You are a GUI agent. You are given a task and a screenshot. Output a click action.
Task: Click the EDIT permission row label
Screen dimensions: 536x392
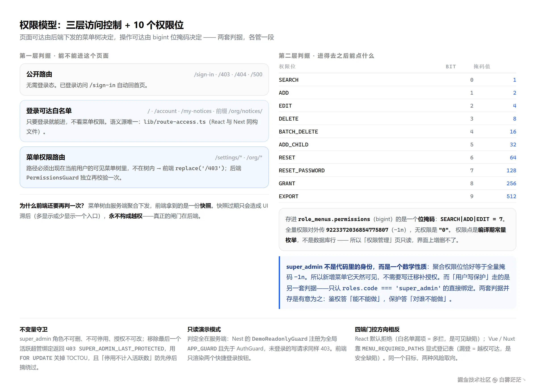click(x=285, y=106)
